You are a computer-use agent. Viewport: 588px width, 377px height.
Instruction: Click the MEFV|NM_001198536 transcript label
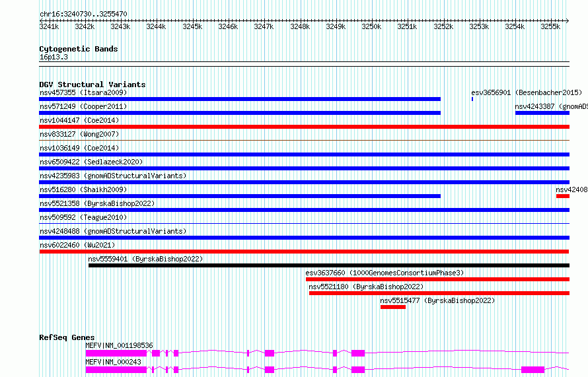click(x=119, y=345)
